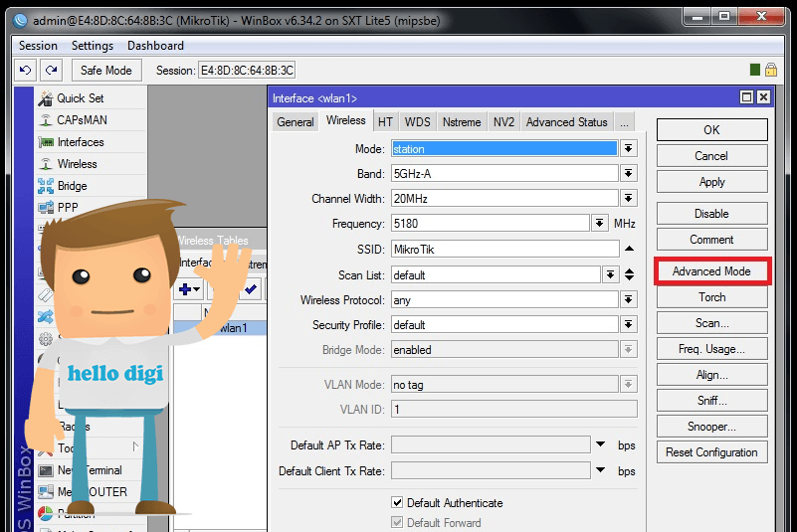Click blue plus add icon in Wireless Tables
797x532 pixels.
click(x=189, y=289)
